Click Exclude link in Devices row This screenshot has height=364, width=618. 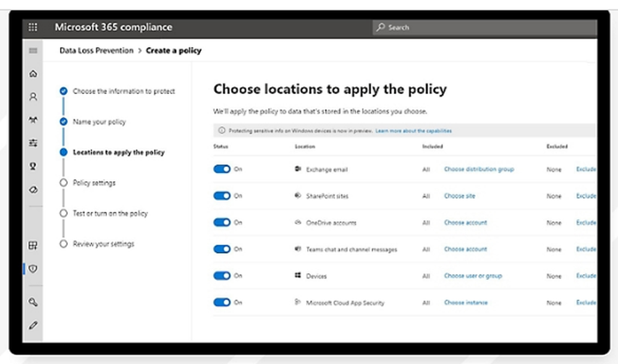point(586,276)
